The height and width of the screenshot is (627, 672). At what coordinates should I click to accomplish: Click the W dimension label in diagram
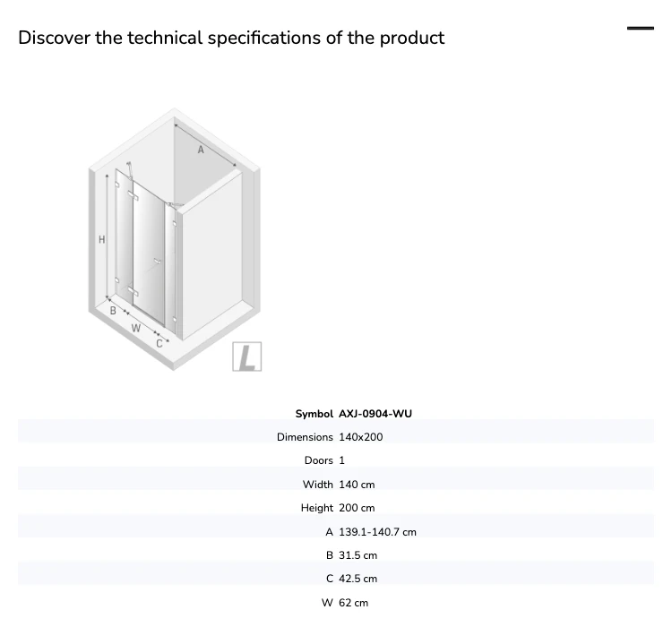coord(136,329)
